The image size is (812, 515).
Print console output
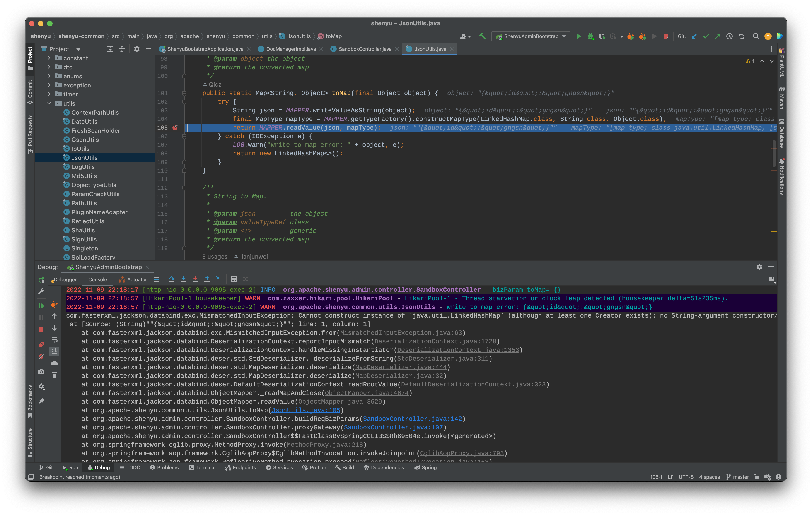pos(54,363)
